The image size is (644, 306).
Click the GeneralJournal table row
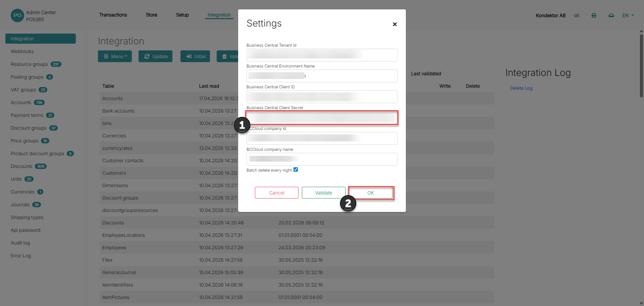click(x=297, y=272)
